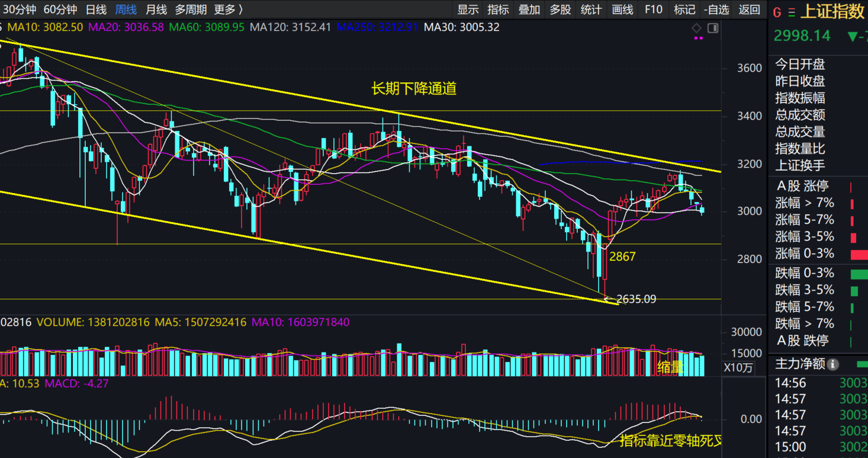Screen dimensions: 868x458
Task: Click the 主力净额 label
Action: 800,364
